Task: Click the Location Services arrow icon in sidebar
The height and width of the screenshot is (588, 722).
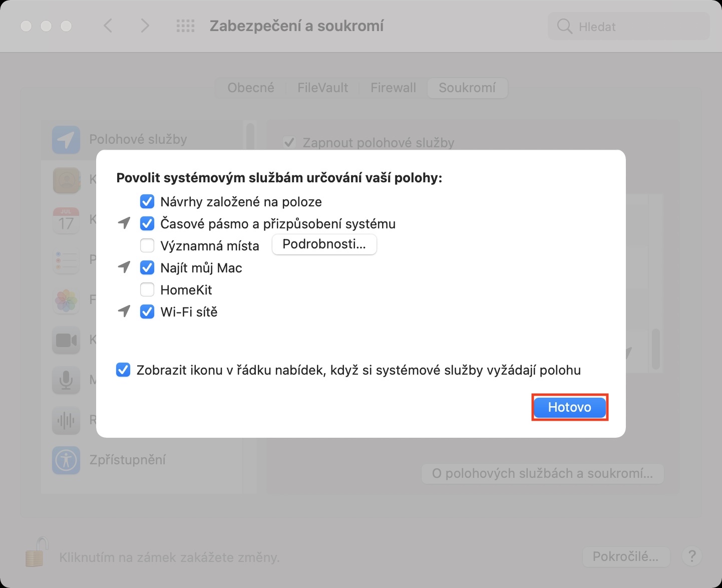Action: [66, 140]
